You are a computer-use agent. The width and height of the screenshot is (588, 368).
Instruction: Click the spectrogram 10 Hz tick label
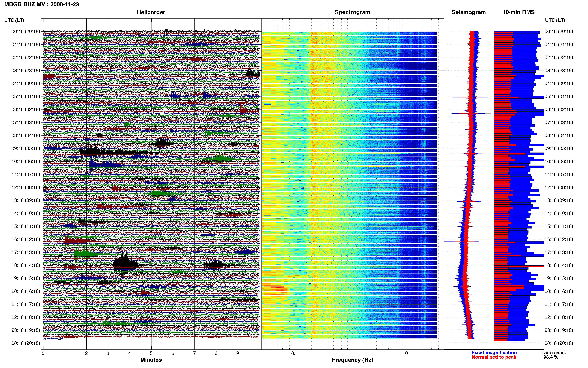405,353
